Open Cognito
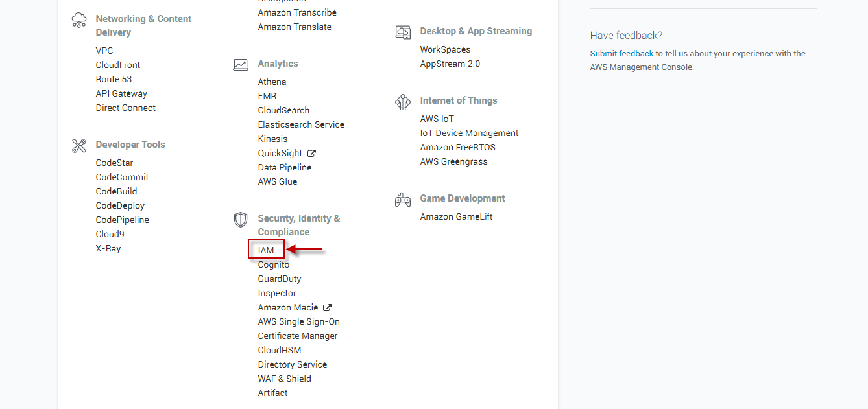 pos(274,264)
